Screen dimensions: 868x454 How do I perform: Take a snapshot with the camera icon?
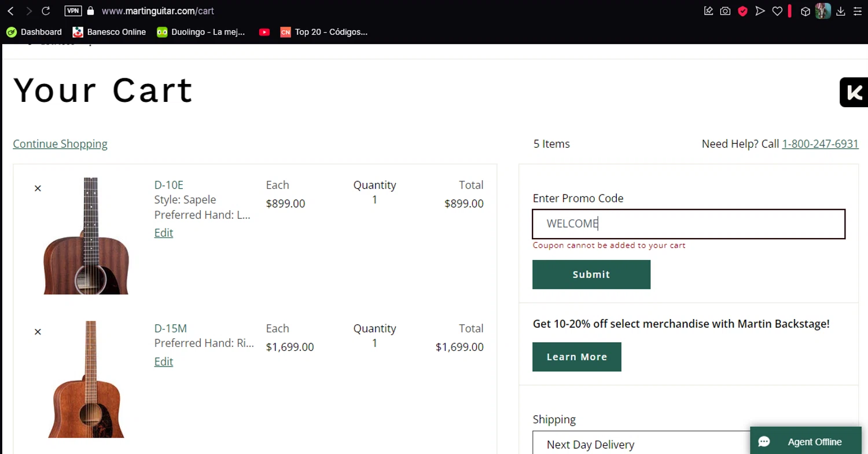pos(725,11)
